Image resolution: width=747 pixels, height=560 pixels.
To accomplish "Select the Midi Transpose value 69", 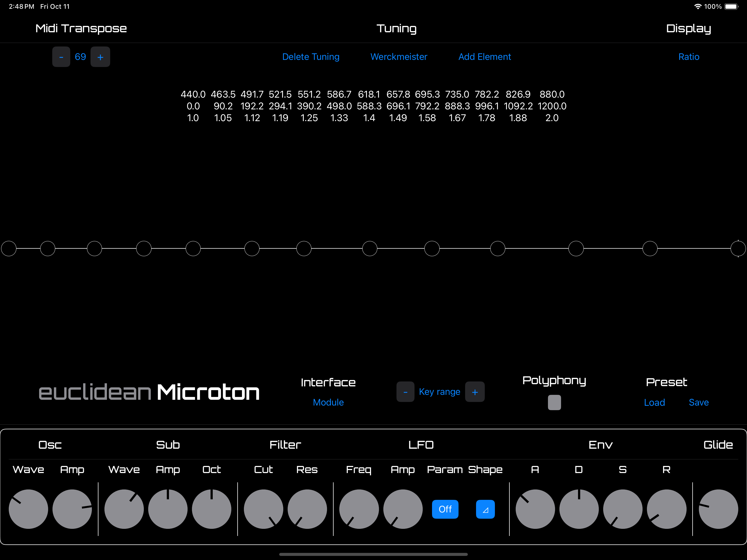I will (80, 57).
